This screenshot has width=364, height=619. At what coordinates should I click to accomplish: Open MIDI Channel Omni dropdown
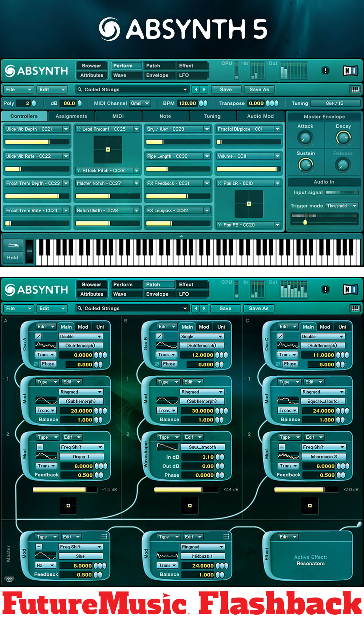coord(140,103)
